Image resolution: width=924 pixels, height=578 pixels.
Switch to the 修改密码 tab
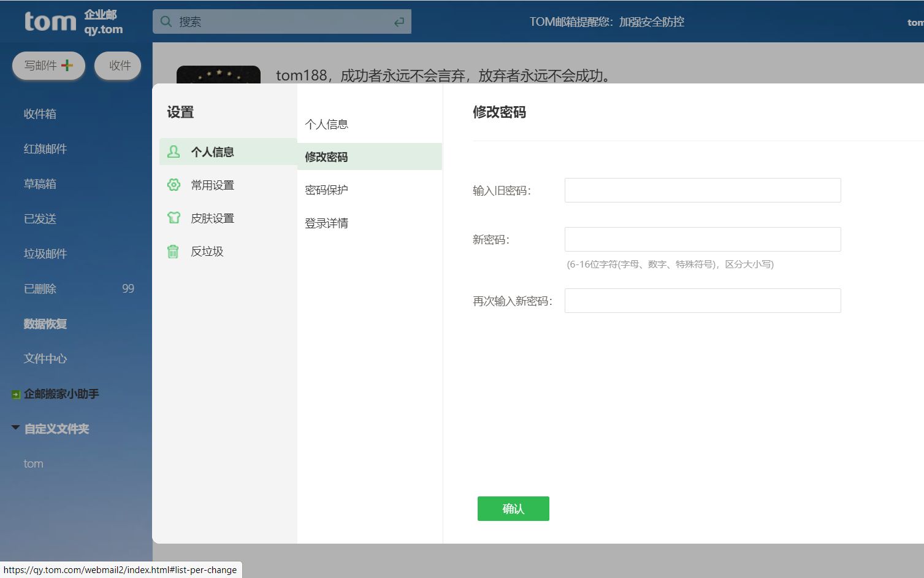[326, 156]
